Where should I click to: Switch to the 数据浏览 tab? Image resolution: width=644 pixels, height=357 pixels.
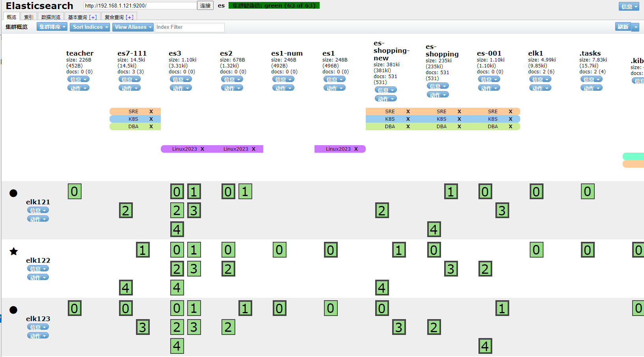51,17
